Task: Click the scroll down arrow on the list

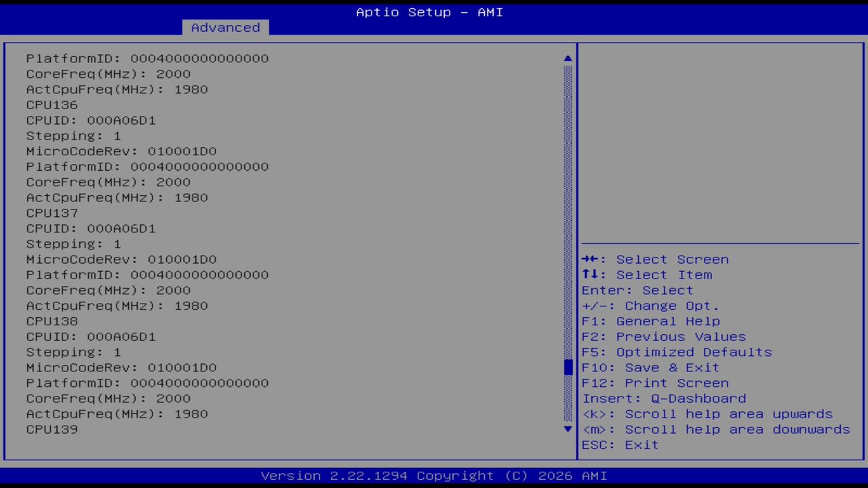Action: [x=567, y=429]
